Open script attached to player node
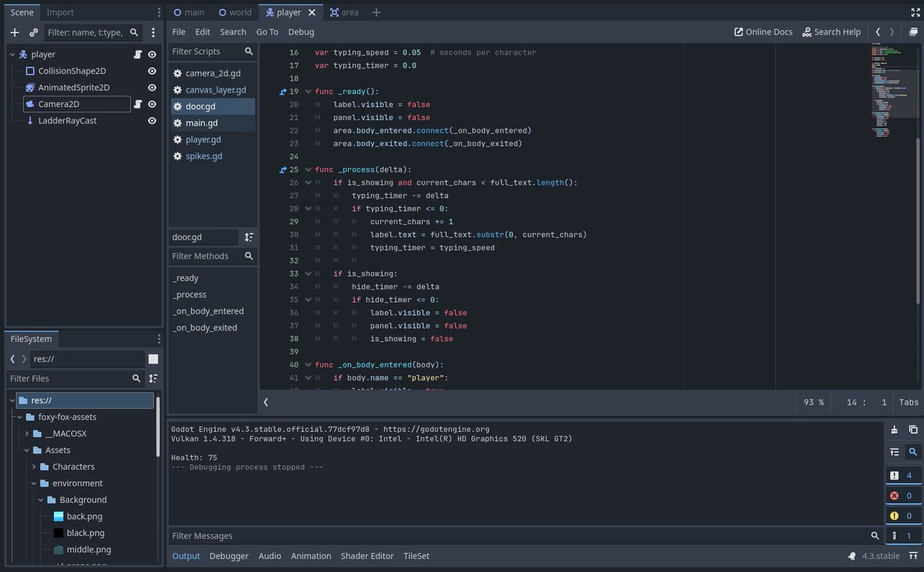Image resolution: width=924 pixels, height=572 pixels. (137, 55)
